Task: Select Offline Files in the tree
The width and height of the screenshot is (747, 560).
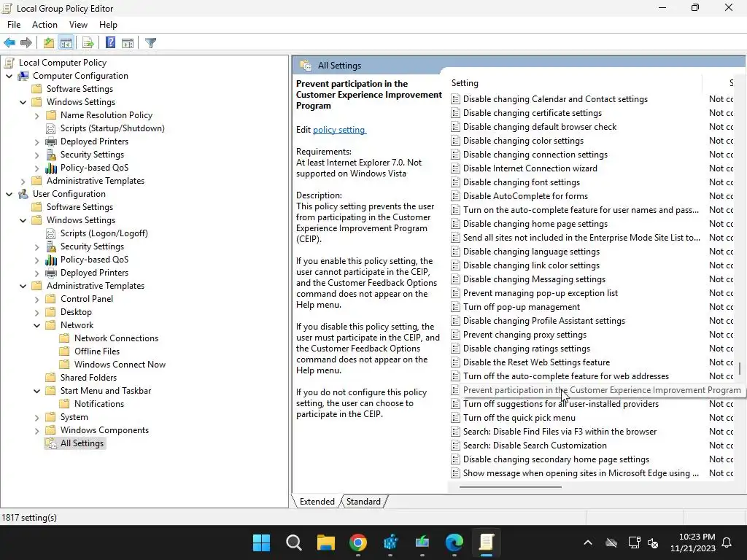Action: tap(97, 351)
